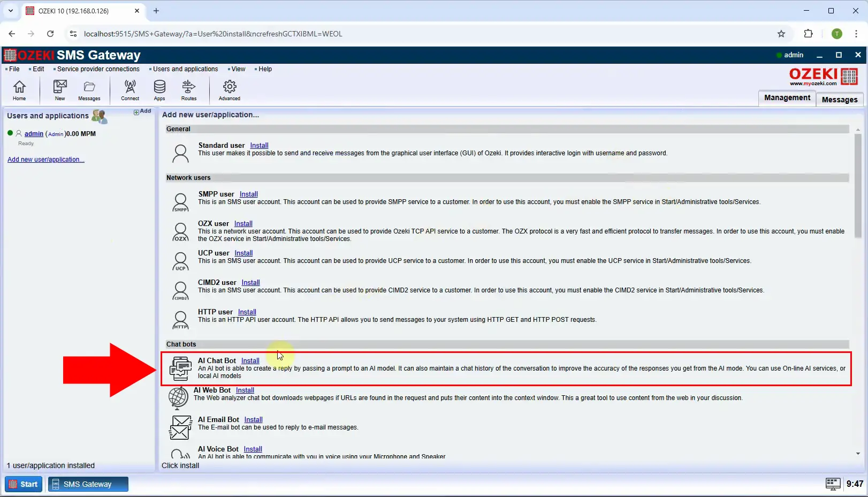Click the 9:47 clock in taskbar
Image resolution: width=868 pixels, height=497 pixels.
pyautogui.click(x=855, y=484)
